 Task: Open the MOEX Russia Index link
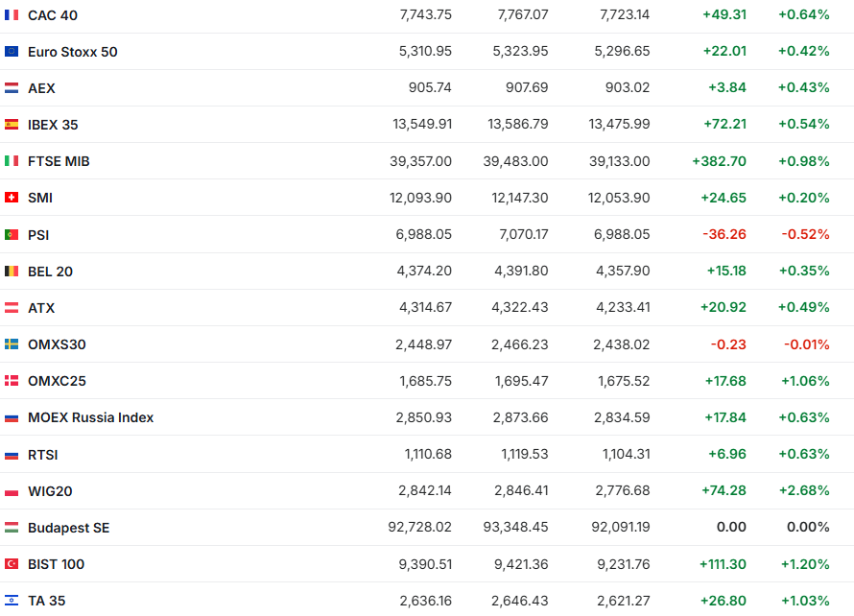[90, 417]
